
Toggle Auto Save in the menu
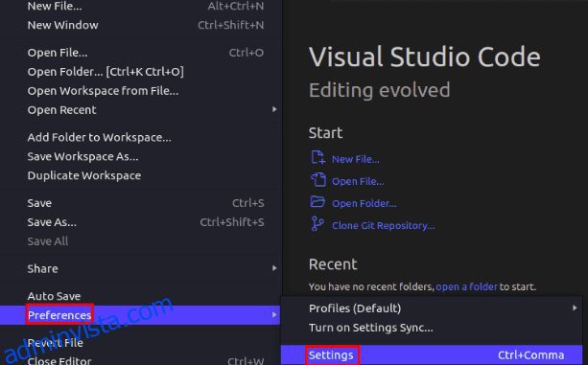pos(141,296)
